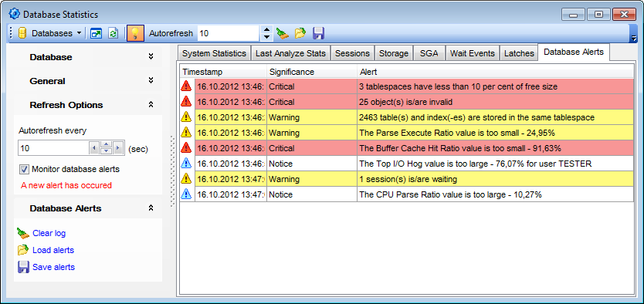Screen dimensions: 644x304
Task: Click folder icon beside Load alerts
Action: 23,250
